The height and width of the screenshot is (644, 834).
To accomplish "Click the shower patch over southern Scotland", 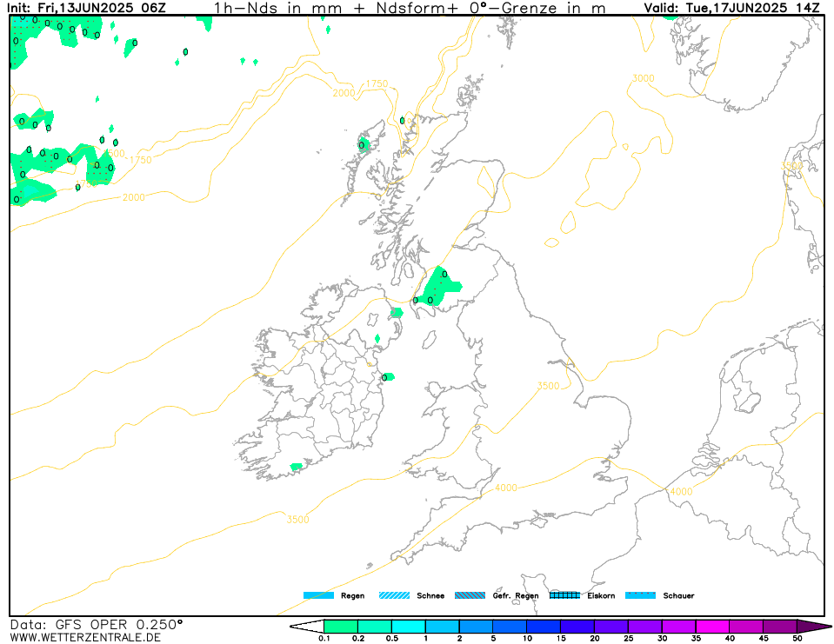I will (437, 287).
